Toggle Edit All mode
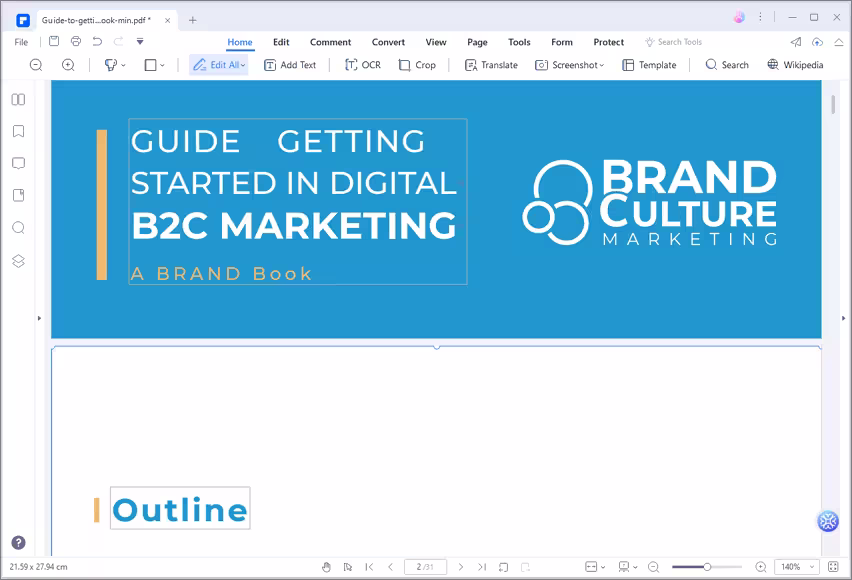 pyautogui.click(x=216, y=65)
